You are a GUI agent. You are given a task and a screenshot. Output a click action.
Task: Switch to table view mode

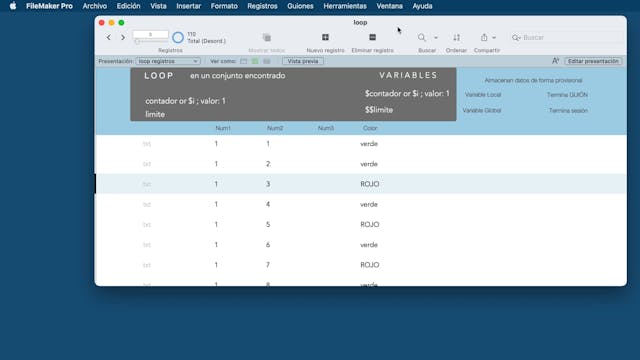tap(267, 61)
